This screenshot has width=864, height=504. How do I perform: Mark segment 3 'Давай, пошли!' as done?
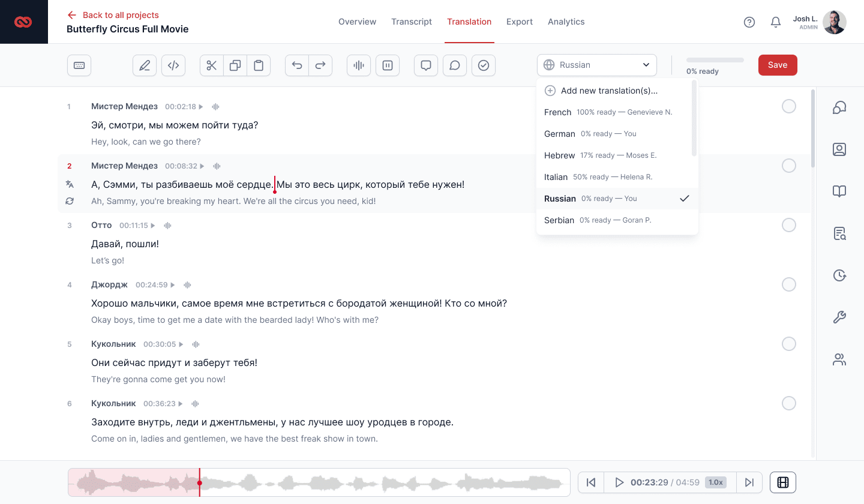[789, 225]
